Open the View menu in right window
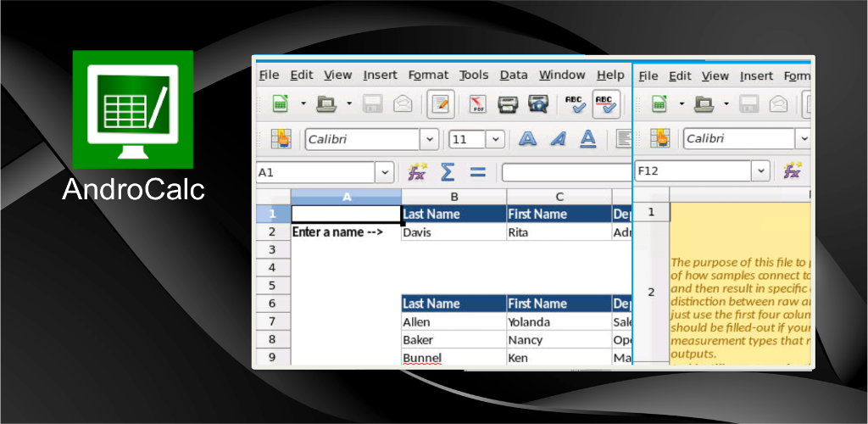Image resolution: width=868 pixels, height=424 pixels. pyautogui.click(x=715, y=75)
